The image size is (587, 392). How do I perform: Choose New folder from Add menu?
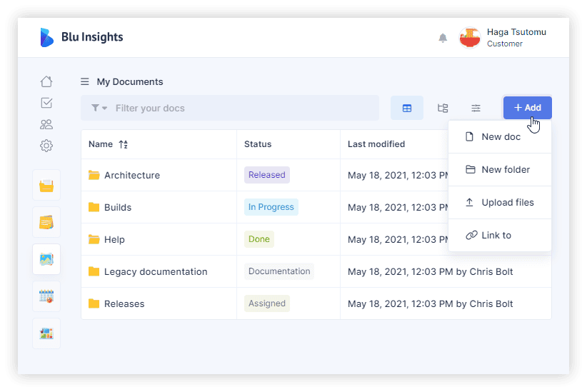click(x=500, y=170)
